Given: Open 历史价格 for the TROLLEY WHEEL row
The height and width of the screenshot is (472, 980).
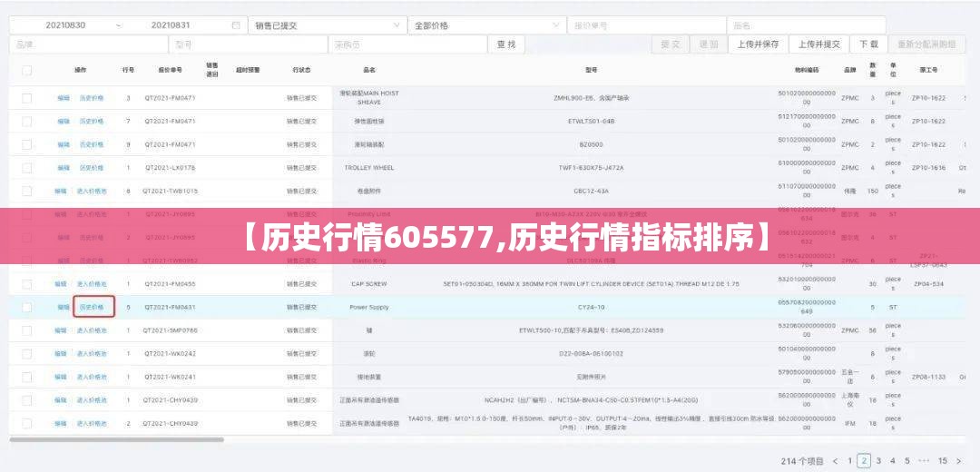Looking at the screenshot, I should point(92,168).
